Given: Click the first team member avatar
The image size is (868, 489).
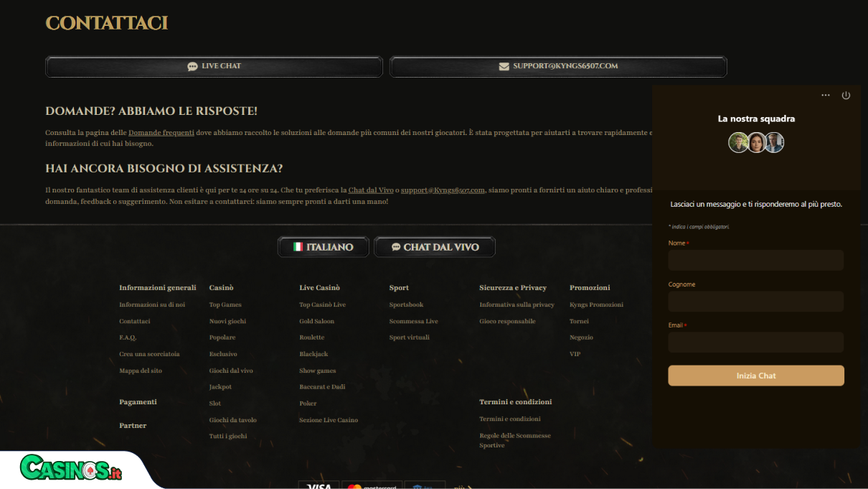Looking at the screenshot, I should [x=739, y=142].
